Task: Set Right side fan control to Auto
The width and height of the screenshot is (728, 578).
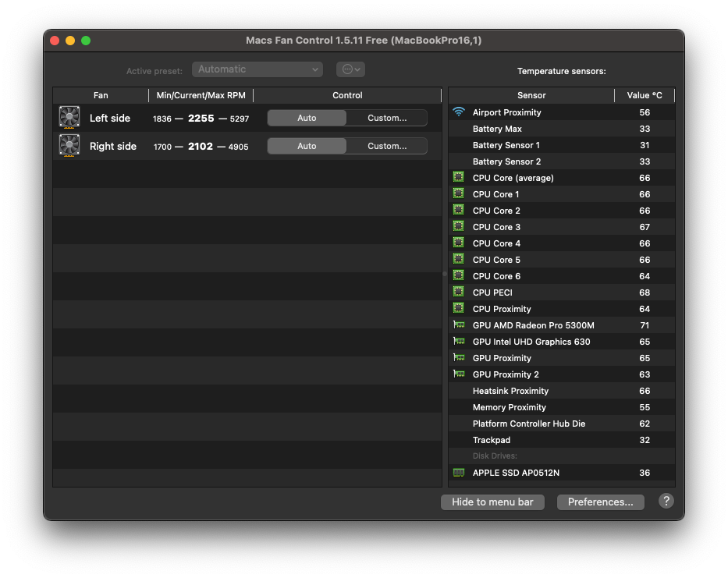Action: (x=307, y=146)
